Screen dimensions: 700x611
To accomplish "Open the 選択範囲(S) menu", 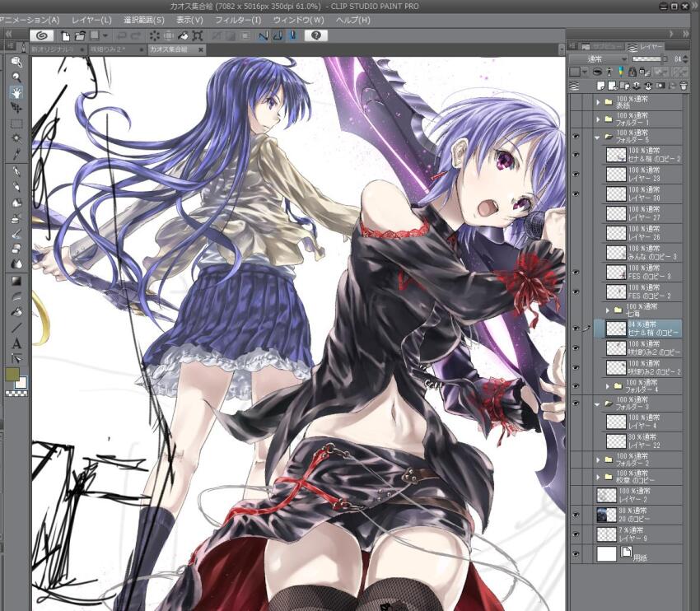I will 144,20.
